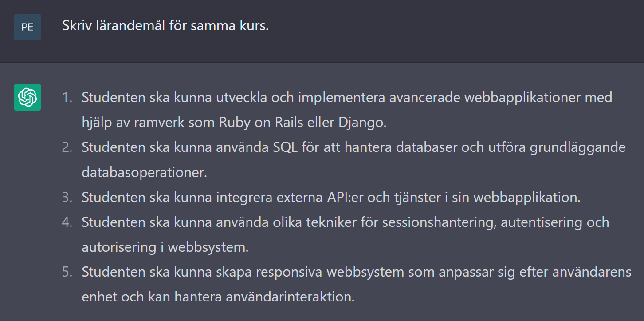Image resolution: width=644 pixels, height=321 pixels.
Task: Click list number 5 marker
Action: pyautogui.click(x=67, y=272)
